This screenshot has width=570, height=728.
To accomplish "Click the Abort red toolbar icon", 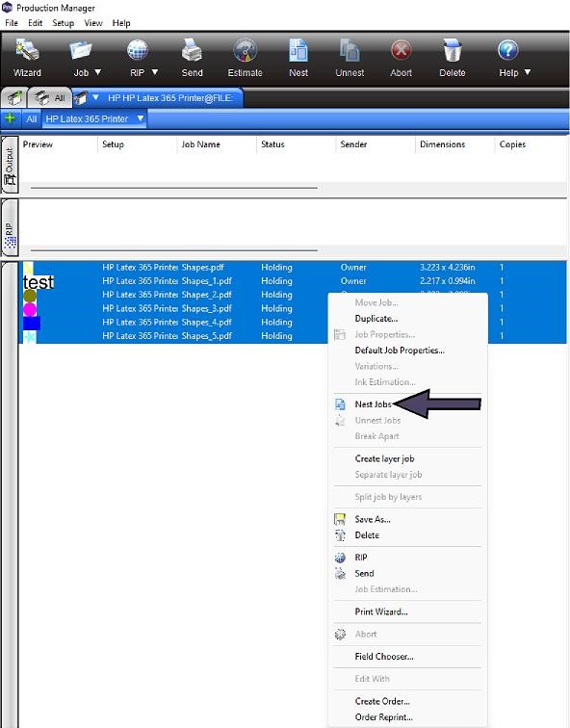I will pyautogui.click(x=401, y=50).
